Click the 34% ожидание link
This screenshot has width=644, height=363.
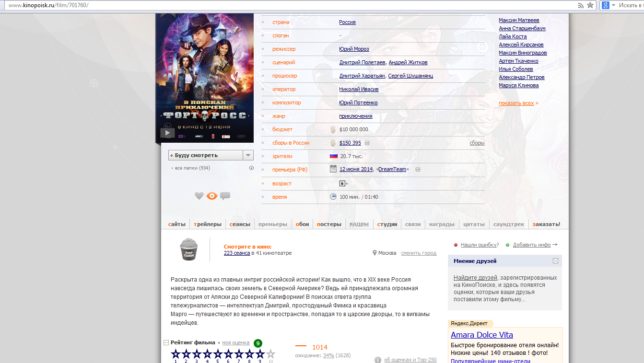coord(328,355)
